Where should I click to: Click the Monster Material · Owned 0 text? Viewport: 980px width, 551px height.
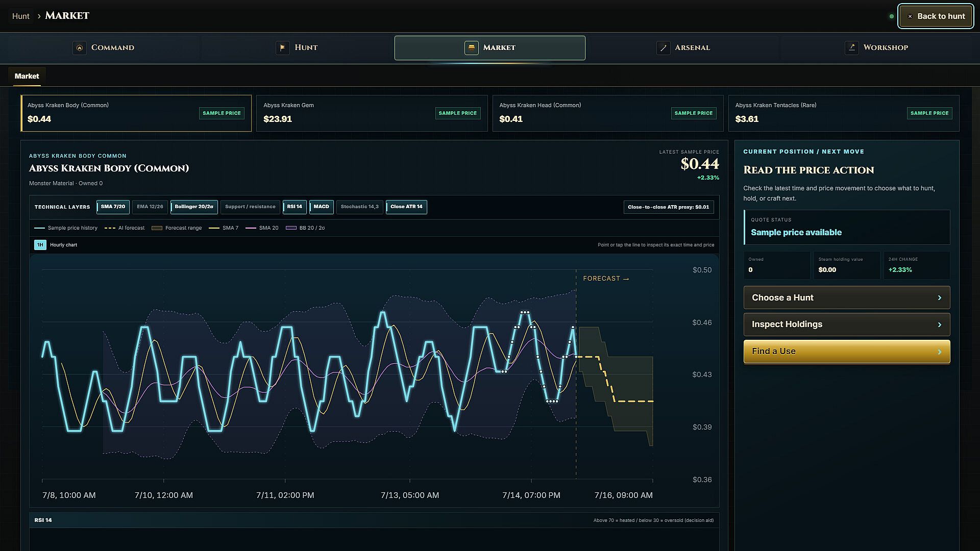66,184
